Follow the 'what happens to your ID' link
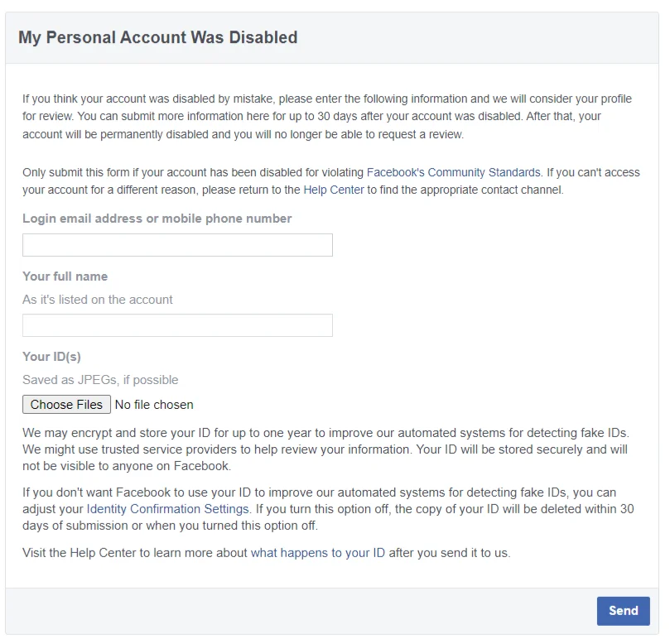Screen dimensions: 670x644 tap(318, 553)
